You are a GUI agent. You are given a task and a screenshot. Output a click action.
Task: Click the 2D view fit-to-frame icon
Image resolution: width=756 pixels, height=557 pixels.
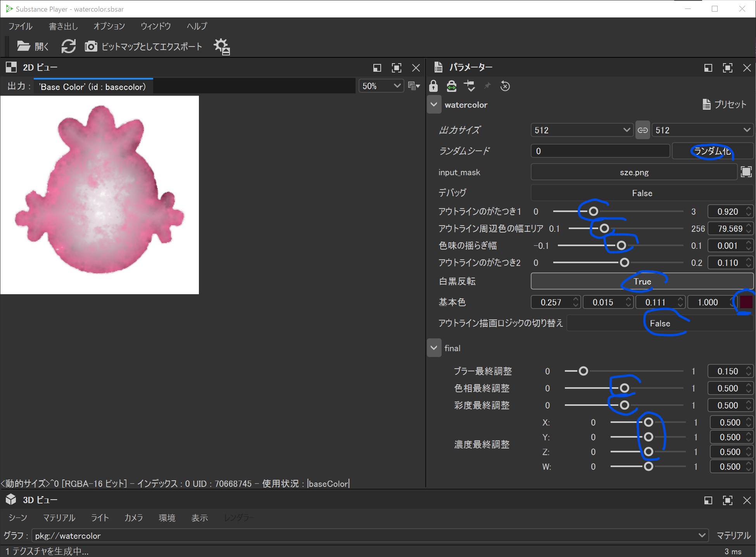point(397,68)
